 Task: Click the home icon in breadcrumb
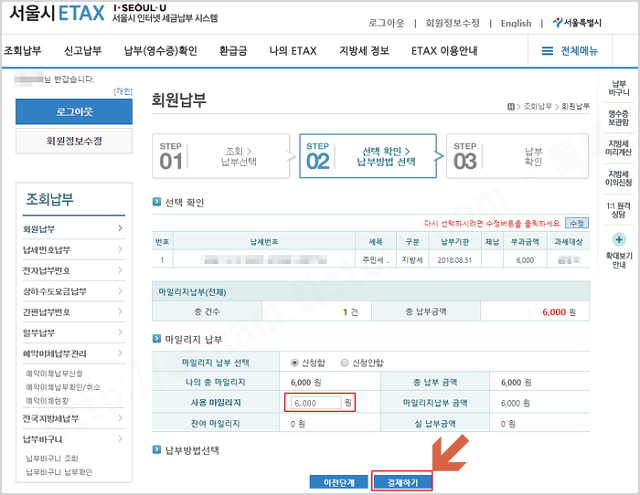[x=511, y=107]
